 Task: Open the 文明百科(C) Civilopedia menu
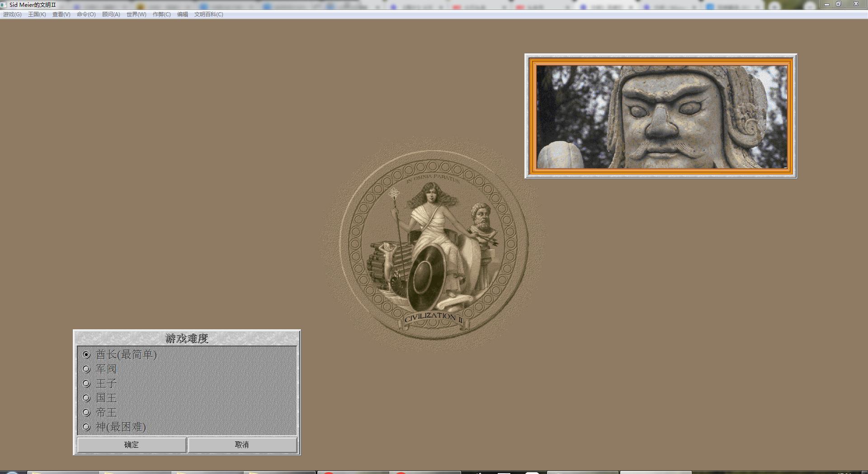[x=208, y=14]
